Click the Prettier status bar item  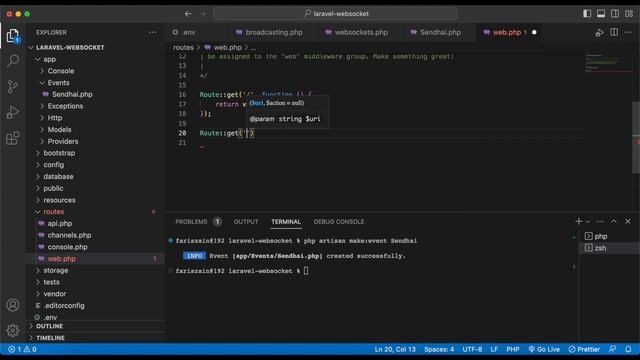pyautogui.click(x=584, y=349)
